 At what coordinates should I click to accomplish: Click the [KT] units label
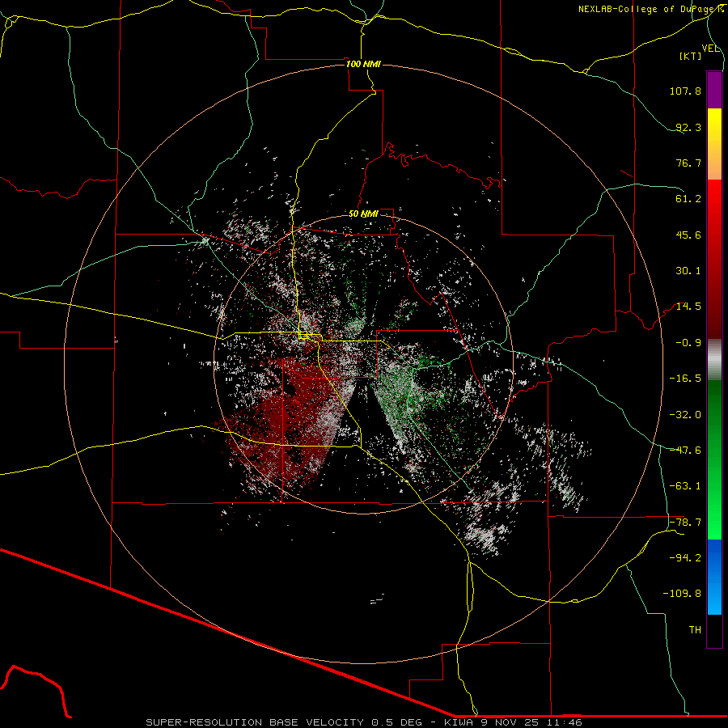tap(691, 56)
